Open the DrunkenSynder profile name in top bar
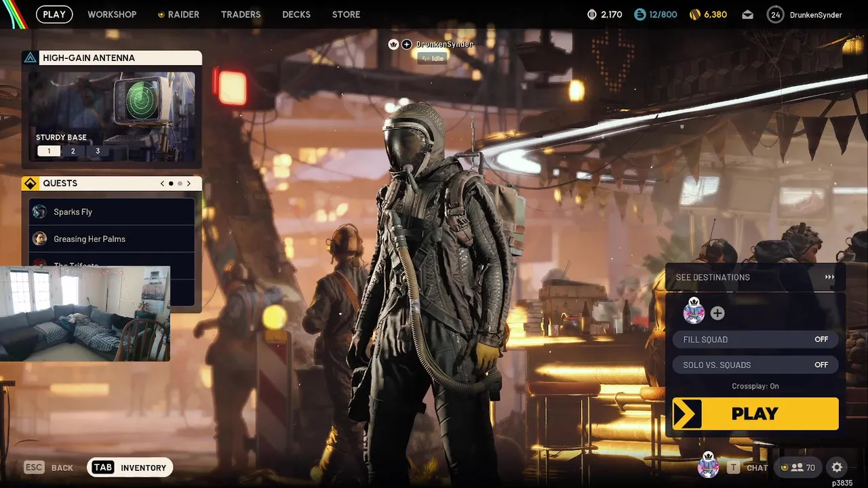 click(x=816, y=15)
